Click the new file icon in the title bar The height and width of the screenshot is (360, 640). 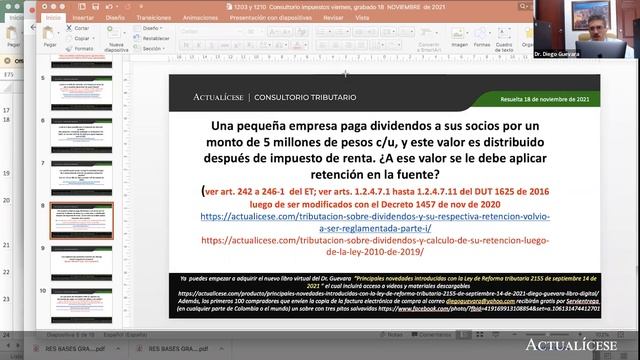[82, 7]
